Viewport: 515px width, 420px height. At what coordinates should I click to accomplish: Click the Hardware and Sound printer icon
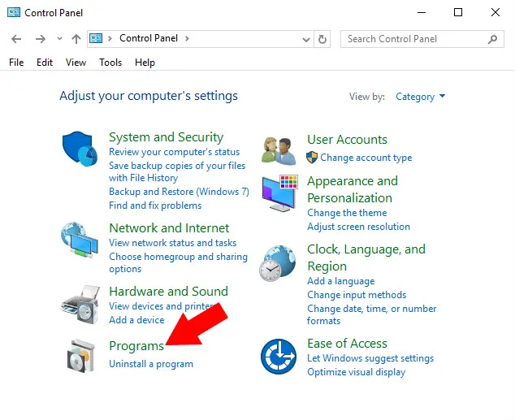pos(80,305)
